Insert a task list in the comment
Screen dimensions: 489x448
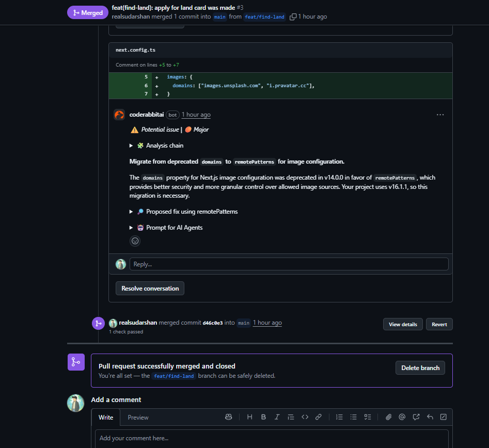(368, 417)
